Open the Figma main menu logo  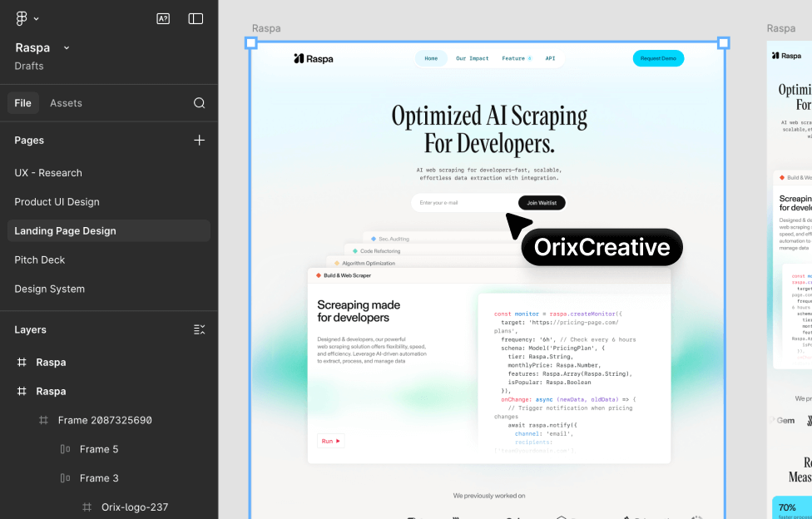coord(22,18)
